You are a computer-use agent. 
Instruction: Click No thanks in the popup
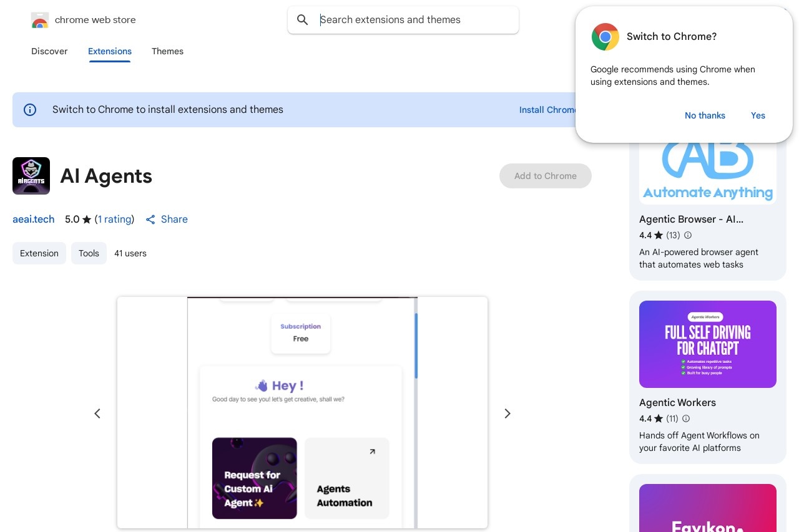pos(705,115)
